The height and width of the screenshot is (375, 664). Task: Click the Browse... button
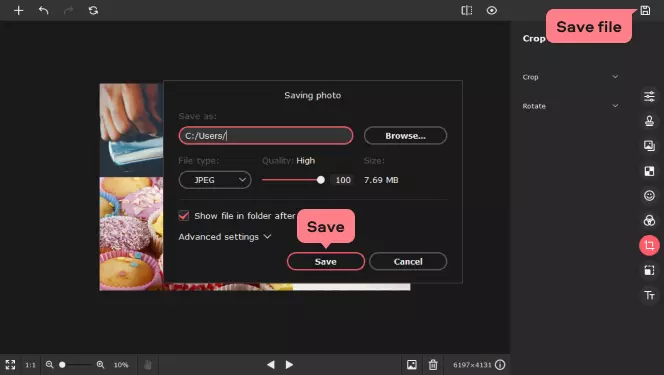click(x=405, y=136)
